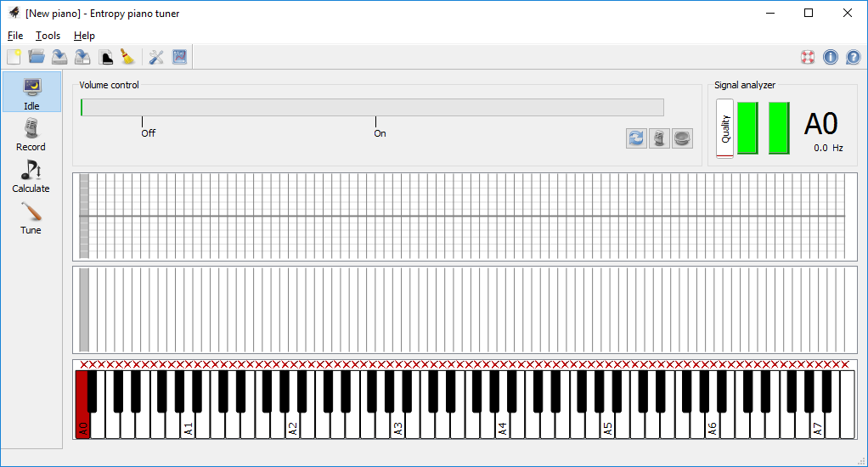This screenshot has height=467, width=868.
Task: Mute the speaker output
Action: (683, 138)
